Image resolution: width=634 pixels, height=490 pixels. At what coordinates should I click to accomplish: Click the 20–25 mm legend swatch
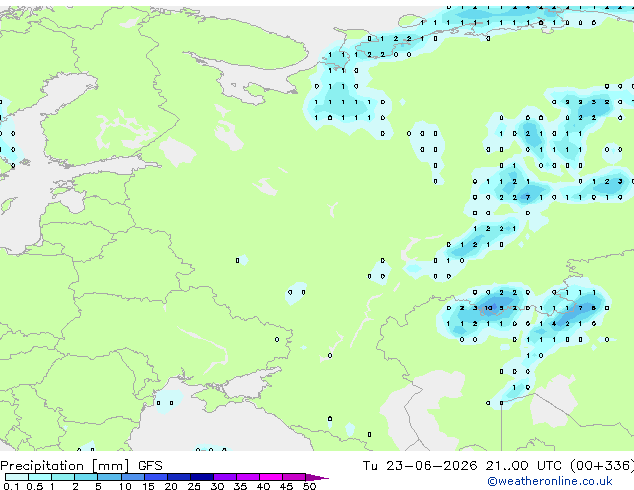click(x=178, y=477)
